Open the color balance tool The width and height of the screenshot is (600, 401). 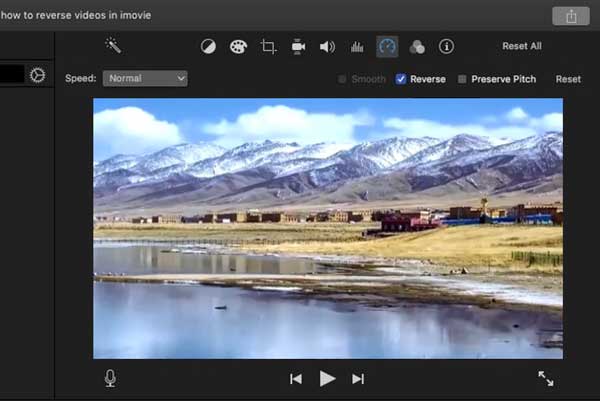click(x=208, y=47)
